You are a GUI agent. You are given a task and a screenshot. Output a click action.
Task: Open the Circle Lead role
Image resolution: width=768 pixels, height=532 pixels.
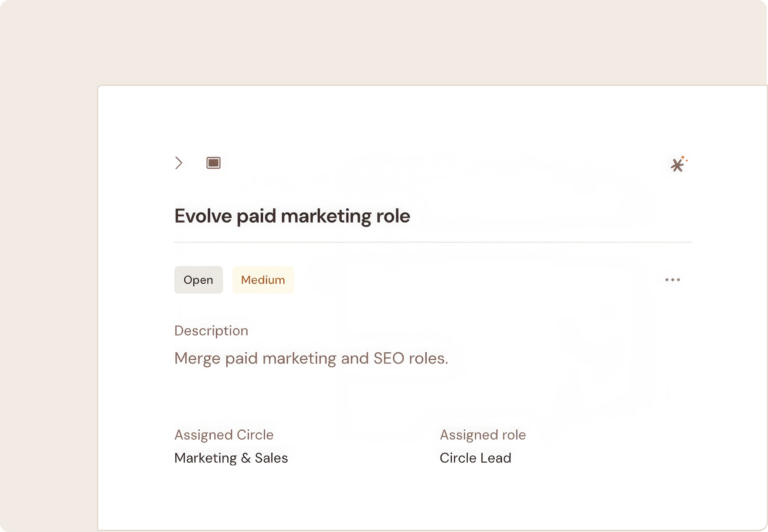tap(475, 458)
